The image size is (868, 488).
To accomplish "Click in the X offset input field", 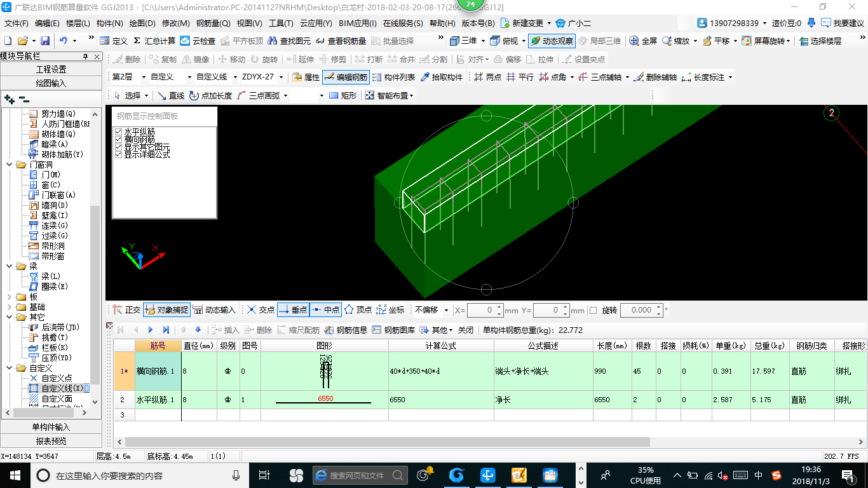I will click(480, 310).
